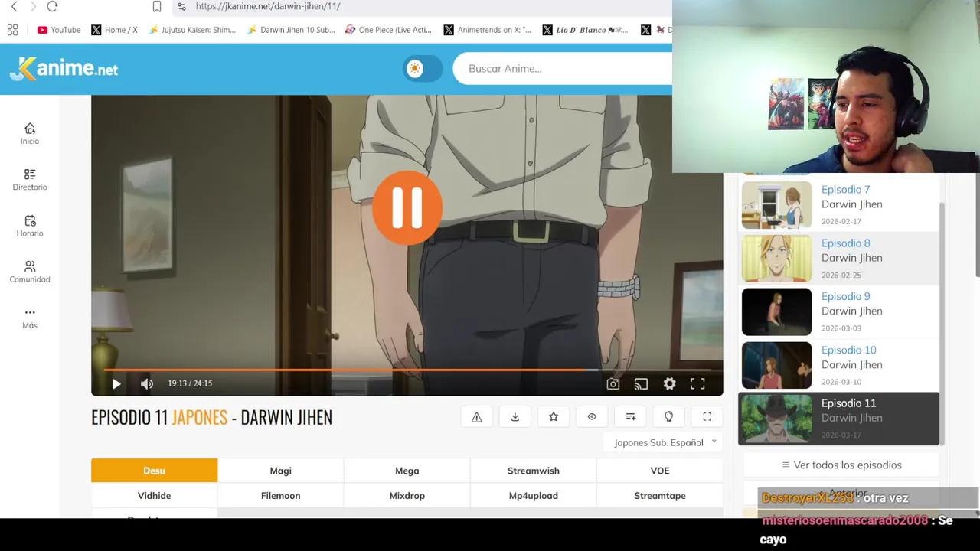
Task: Download the episode with the download icon
Action: 514,416
